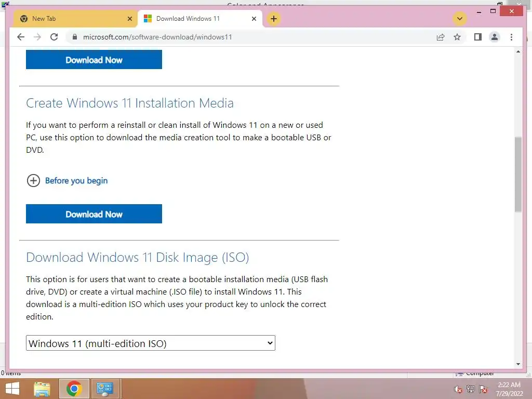Viewport: 532px width, 399px height.
Task: Click the Create Windows 11 Installation Media heading
Action: coord(129,103)
